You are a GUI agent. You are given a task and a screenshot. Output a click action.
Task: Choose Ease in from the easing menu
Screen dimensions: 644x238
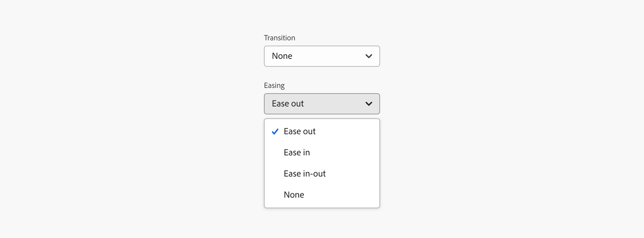[x=297, y=153]
